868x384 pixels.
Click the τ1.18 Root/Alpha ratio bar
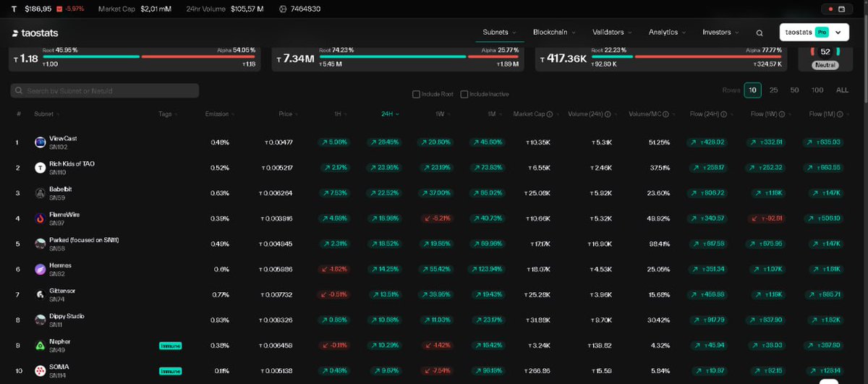pos(149,56)
